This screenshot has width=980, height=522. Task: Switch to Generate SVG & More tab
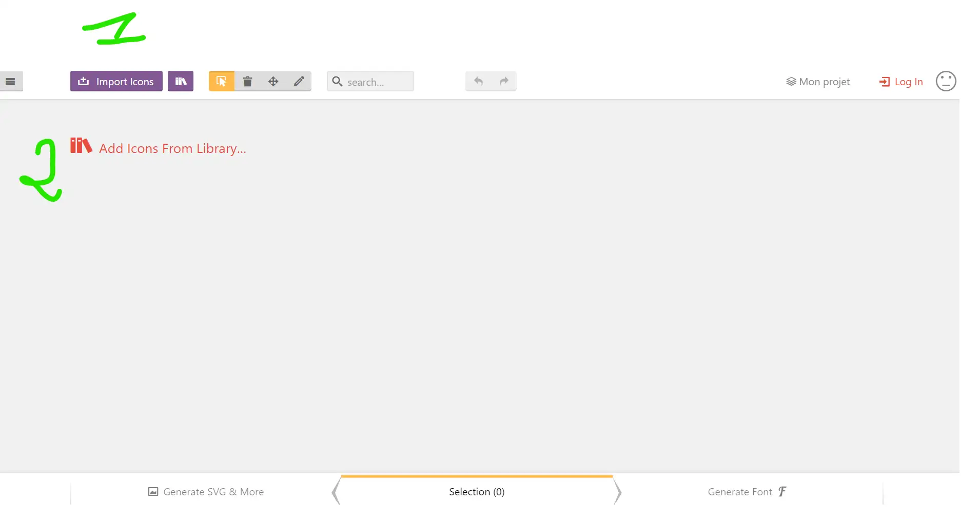click(x=213, y=492)
